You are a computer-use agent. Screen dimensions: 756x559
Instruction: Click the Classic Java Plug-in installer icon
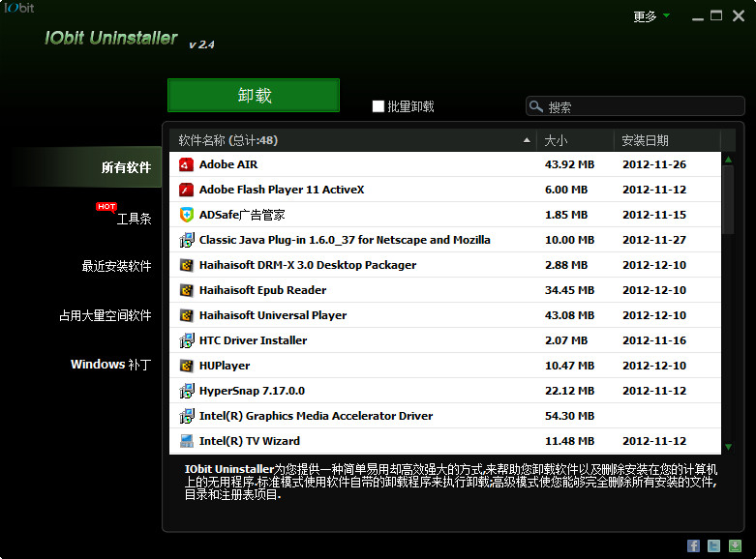pos(186,240)
